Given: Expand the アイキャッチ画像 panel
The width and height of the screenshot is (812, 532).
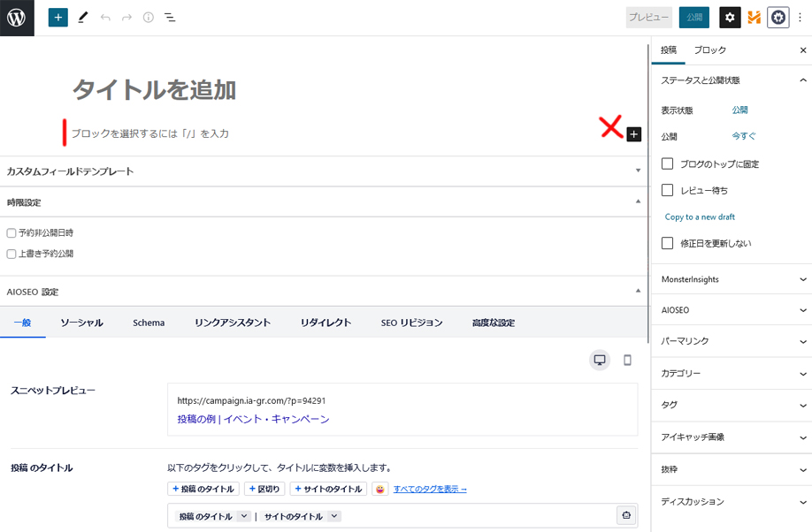Looking at the screenshot, I should click(x=731, y=437).
